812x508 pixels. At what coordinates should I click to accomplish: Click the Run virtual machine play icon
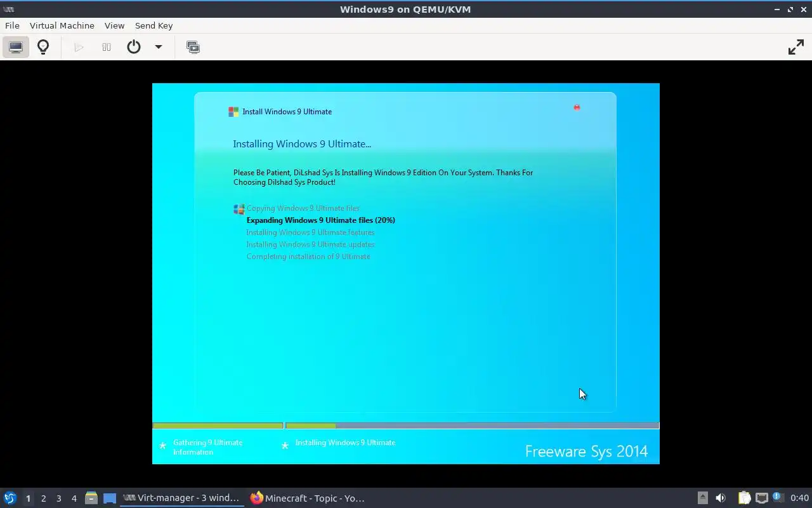point(79,47)
